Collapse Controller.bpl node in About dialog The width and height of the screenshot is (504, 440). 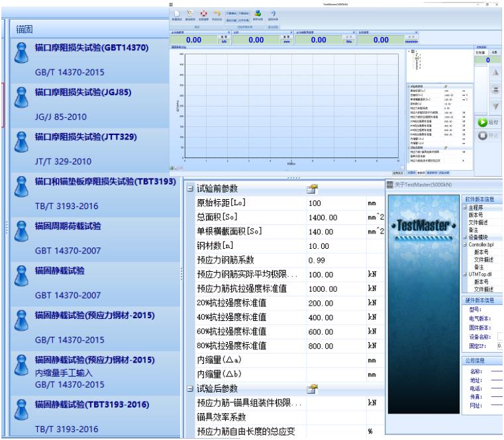pos(465,245)
